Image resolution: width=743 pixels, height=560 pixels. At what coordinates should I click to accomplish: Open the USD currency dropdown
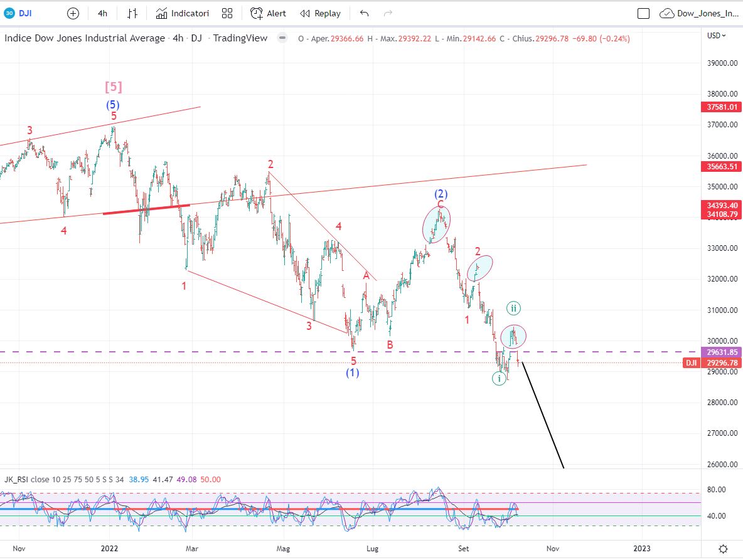click(717, 36)
